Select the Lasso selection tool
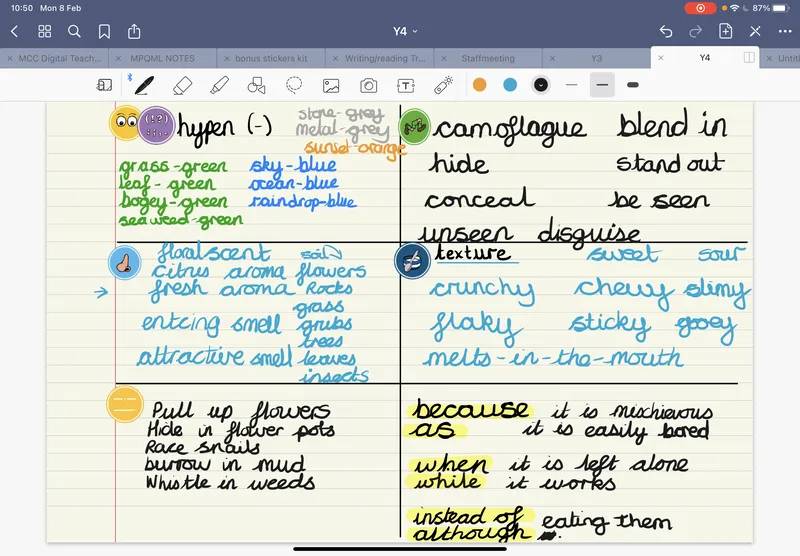Screen dimensions: 800x556 pyautogui.click(x=294, y=85)
